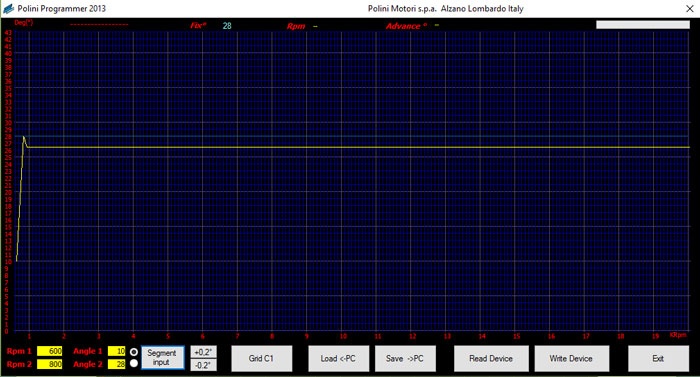Decrease advance with the -0,2° button

click(203, 365)
